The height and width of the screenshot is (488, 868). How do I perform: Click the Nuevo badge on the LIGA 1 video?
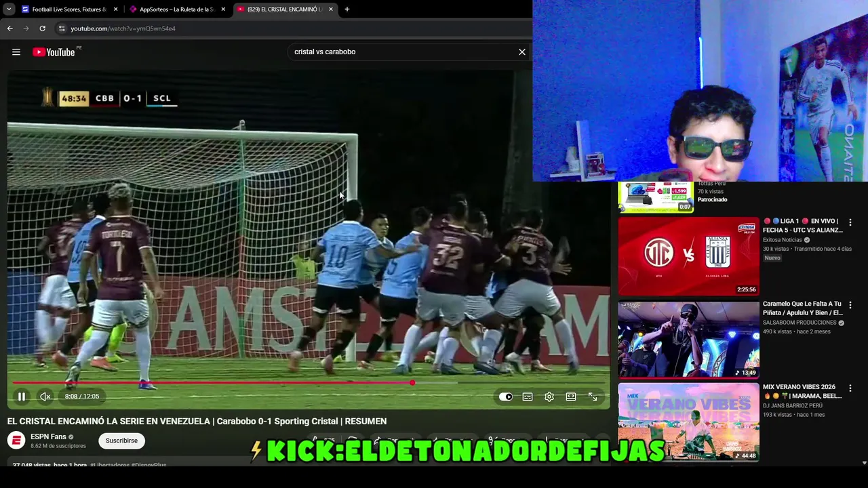click(772, 258)
